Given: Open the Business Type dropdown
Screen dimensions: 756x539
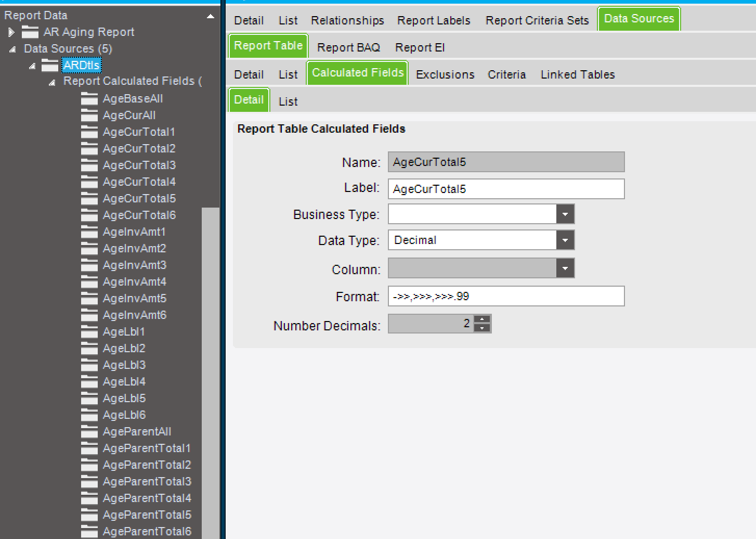Looking at the screenshot, I should (x=565, y=214).
